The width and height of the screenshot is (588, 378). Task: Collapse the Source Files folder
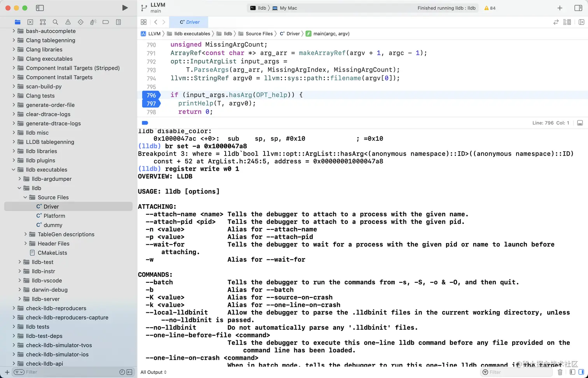click(25, 198)
